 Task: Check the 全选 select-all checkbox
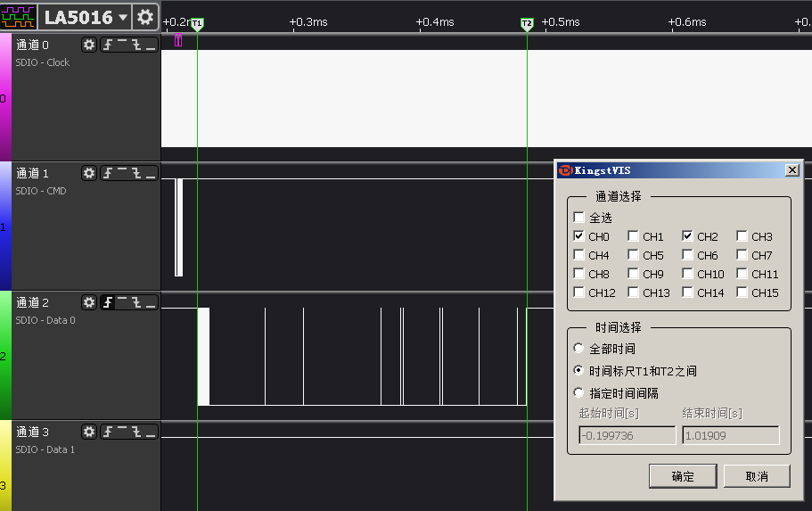point(579,217)
